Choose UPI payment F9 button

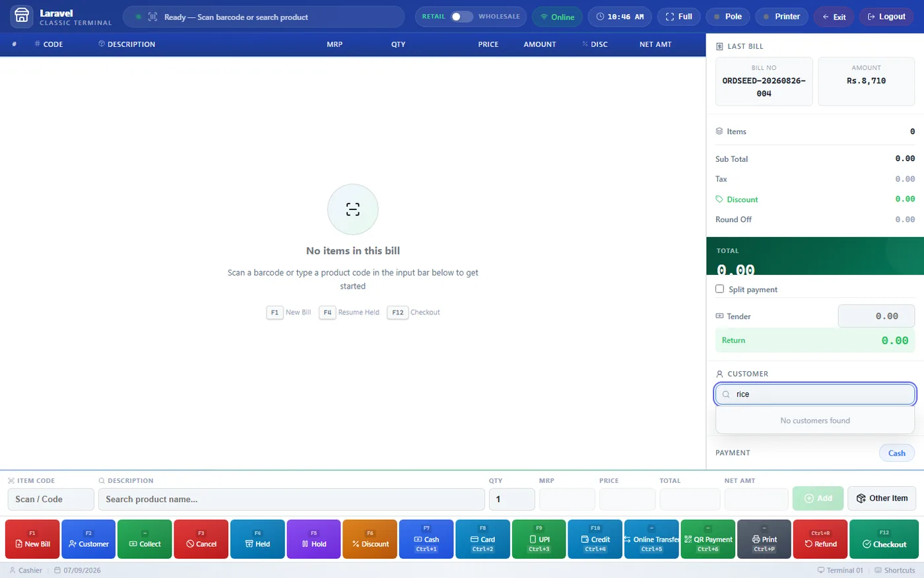539,539
